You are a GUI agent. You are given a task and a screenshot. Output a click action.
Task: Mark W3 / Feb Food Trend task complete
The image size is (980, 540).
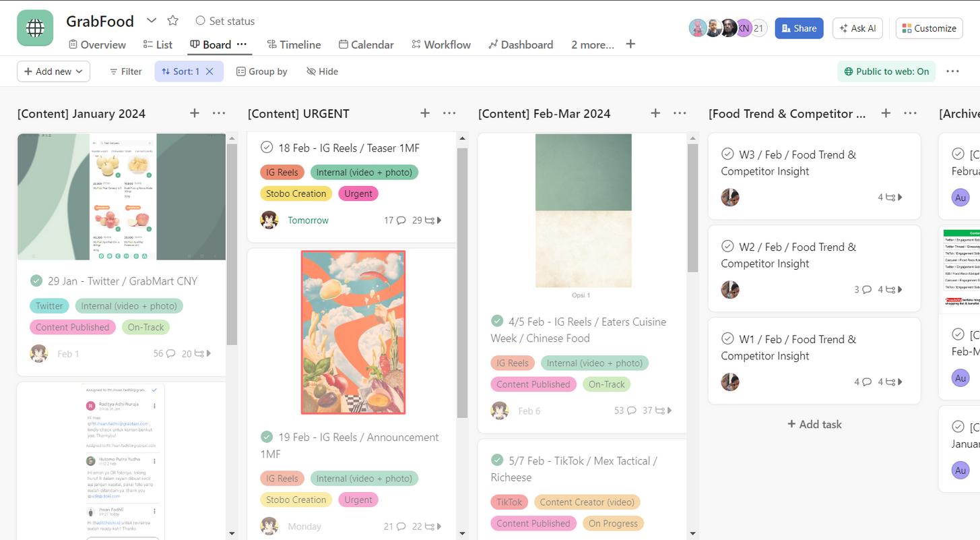pyautogui.click(x=727, y=154)
